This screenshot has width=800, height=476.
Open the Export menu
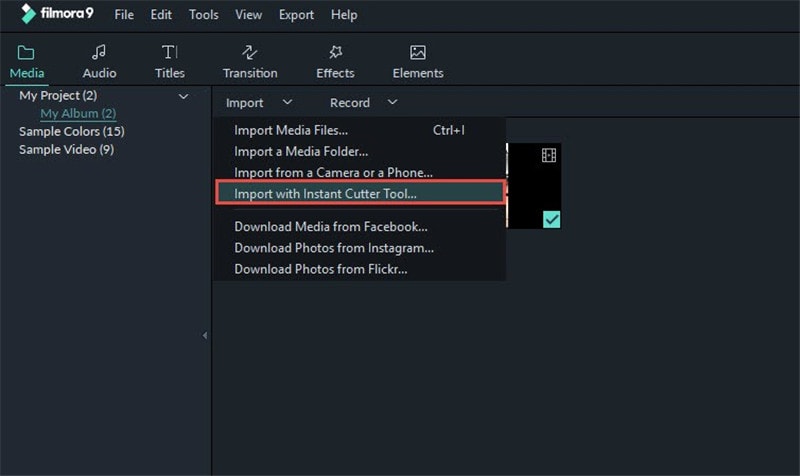tap(296, 15)
